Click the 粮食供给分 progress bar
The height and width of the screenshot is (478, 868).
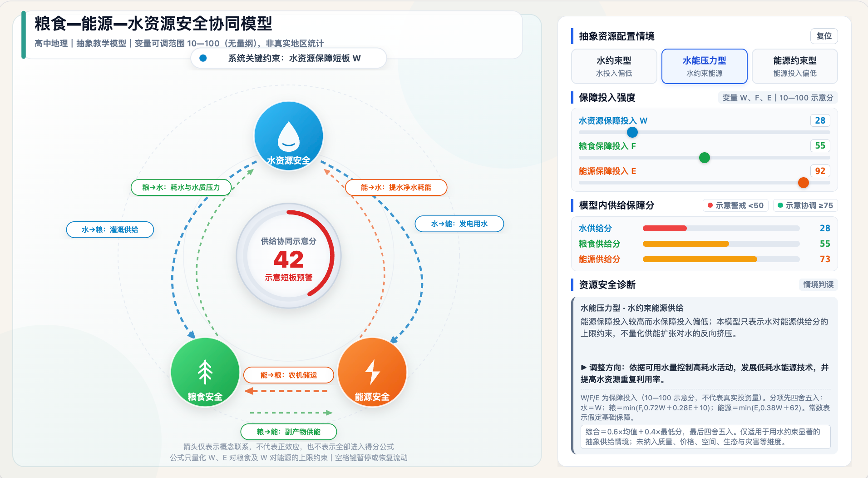tap(721, 244)
